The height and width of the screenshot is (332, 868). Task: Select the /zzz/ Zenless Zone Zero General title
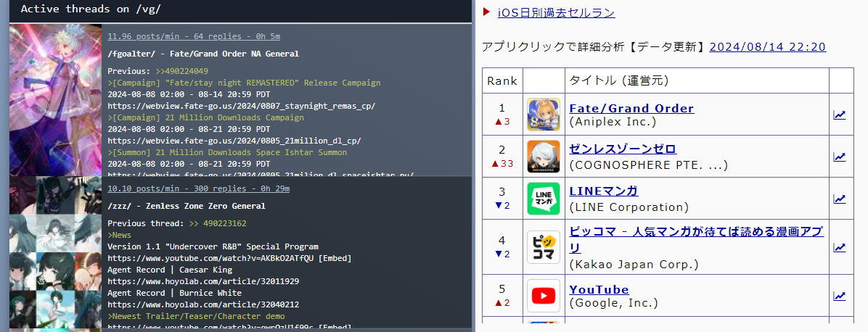(187, 207)
